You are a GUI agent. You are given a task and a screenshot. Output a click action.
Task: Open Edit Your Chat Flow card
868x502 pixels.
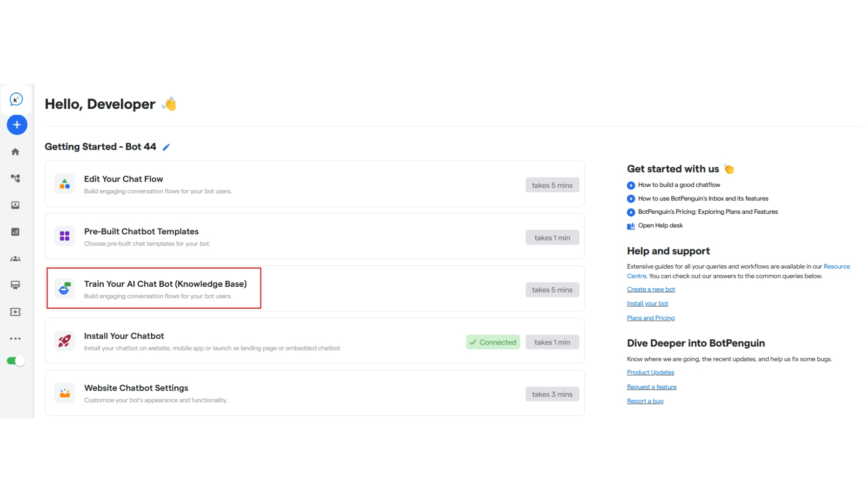tap(314, 184)
